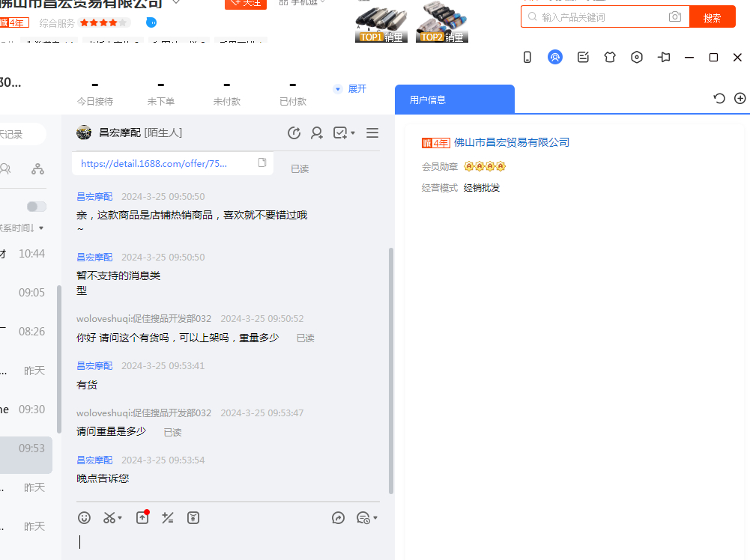Open the three-line chat menu icon

point(372,133)
